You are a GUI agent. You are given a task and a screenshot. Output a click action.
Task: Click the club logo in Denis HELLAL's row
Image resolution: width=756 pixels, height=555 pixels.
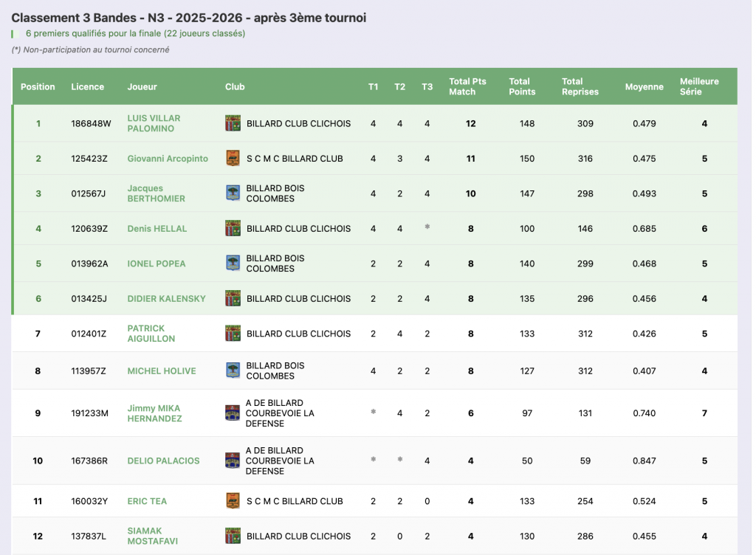click(233, 229)
